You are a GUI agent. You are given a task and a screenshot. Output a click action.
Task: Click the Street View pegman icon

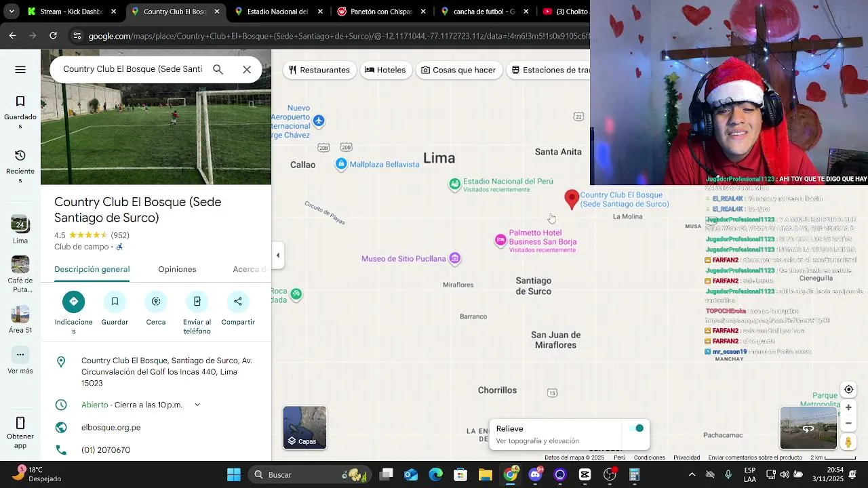pos(848,442)
